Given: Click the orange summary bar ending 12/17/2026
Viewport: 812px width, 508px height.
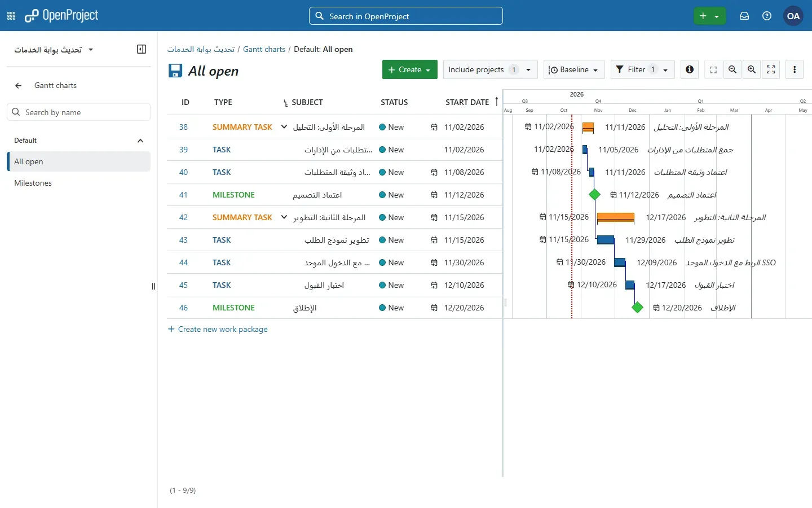Looking at the screenshot, I should click(616, 218).
